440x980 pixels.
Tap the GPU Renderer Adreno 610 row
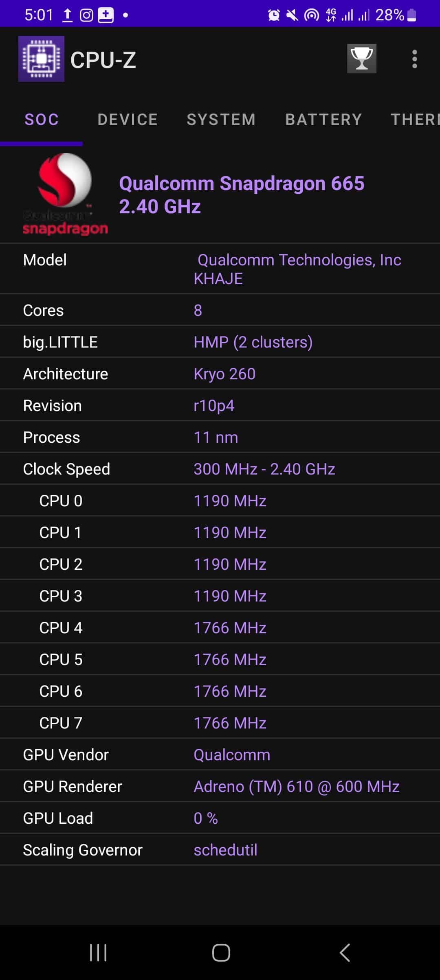click(220, 786)
